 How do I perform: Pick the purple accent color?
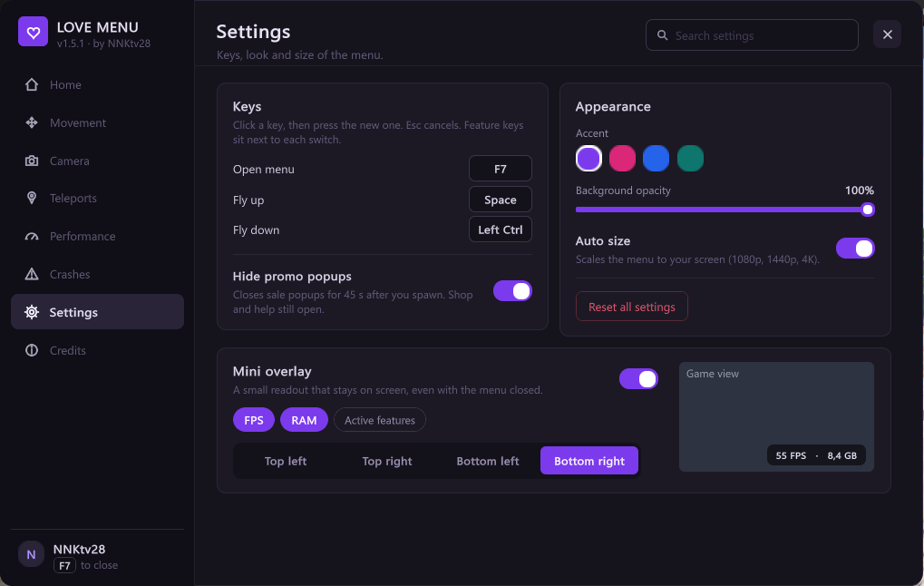[x=588, y=159]
